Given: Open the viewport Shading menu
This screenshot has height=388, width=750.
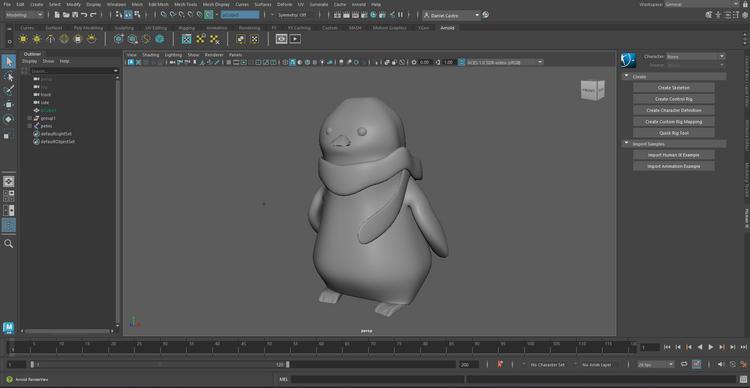Looking at the screenshot, I should click(150, 55).
